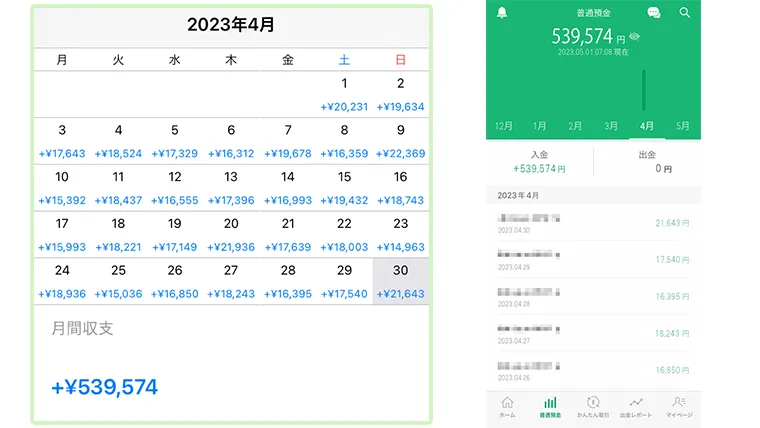
Task: Open the 21,643 円 transaction entry
Action: click(593, 222)
